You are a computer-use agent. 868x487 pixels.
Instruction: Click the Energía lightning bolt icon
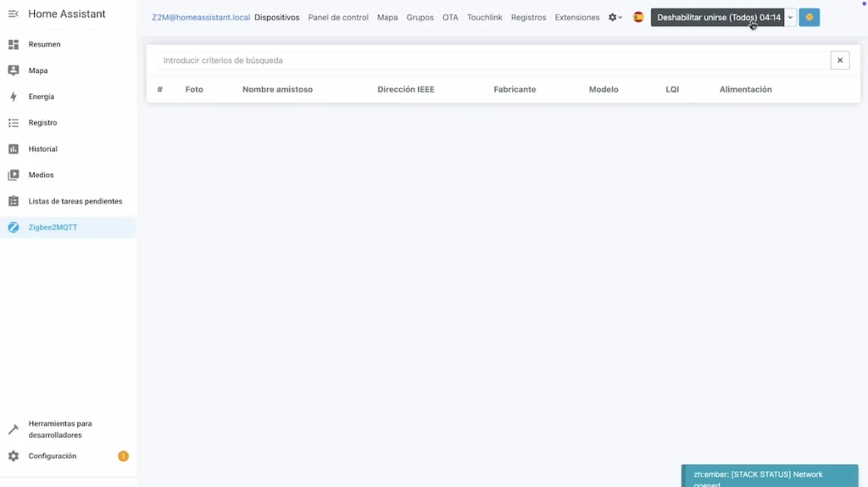tap(14, 97)
